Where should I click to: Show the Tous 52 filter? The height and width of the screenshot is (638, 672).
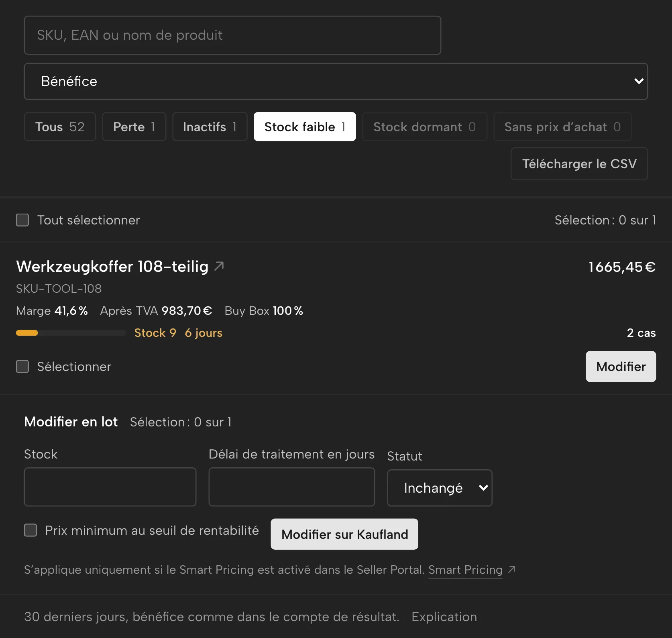click(x=60, y=127)
